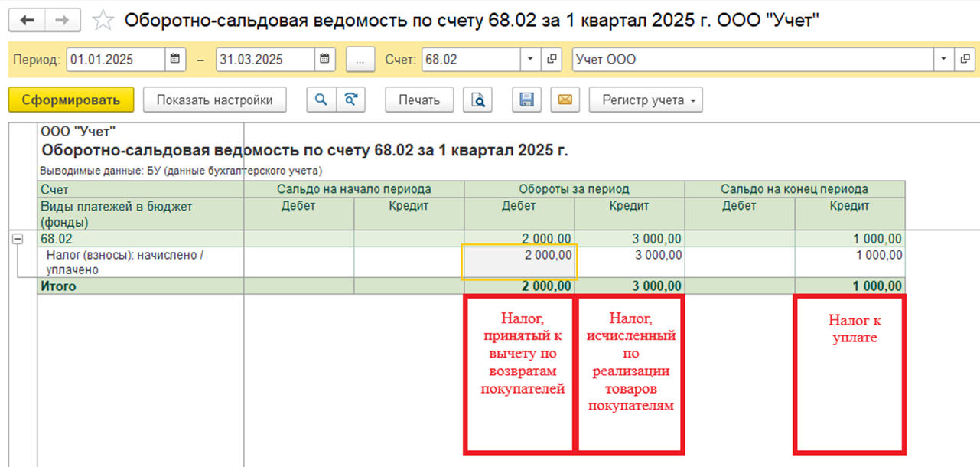Screen dimensions: 980x467
Task: Open period presets with the ellipsis button
Action: pos(360,57)
